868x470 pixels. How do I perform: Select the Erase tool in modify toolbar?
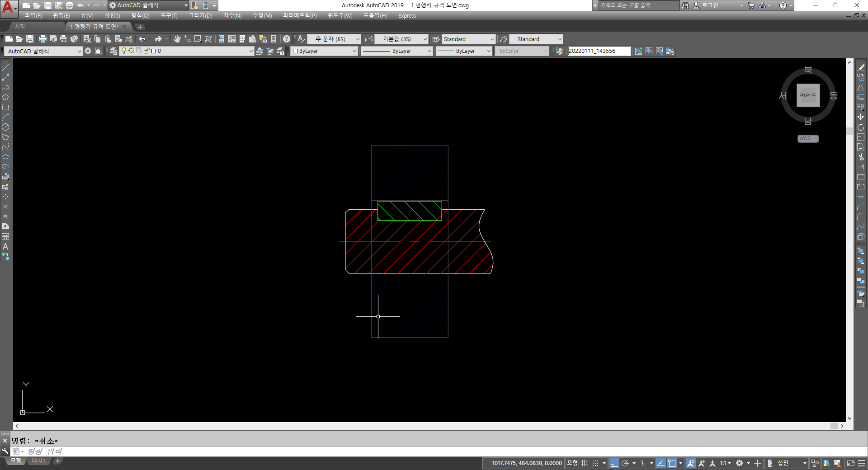click(x=861, y=67)
